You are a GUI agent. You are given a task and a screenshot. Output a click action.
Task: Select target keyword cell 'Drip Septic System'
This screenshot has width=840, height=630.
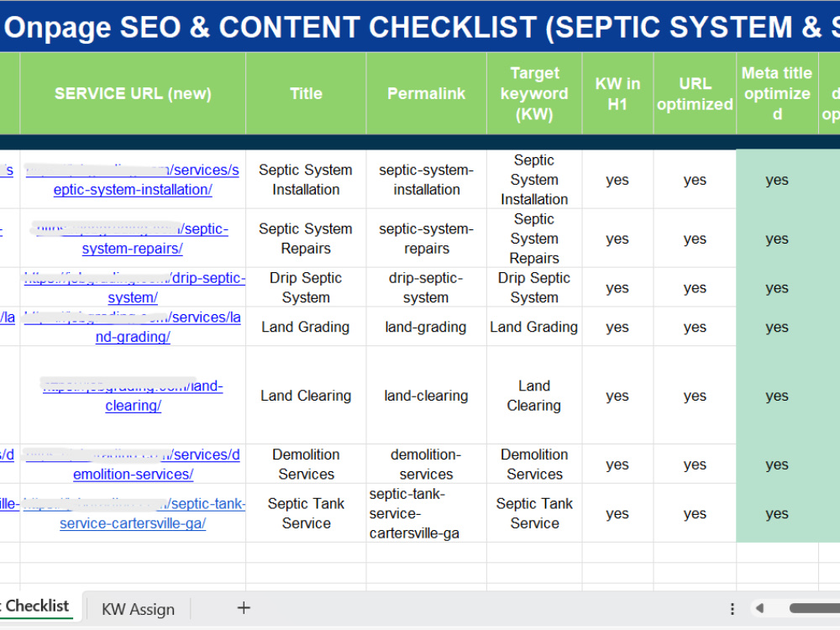pos(534,287)
